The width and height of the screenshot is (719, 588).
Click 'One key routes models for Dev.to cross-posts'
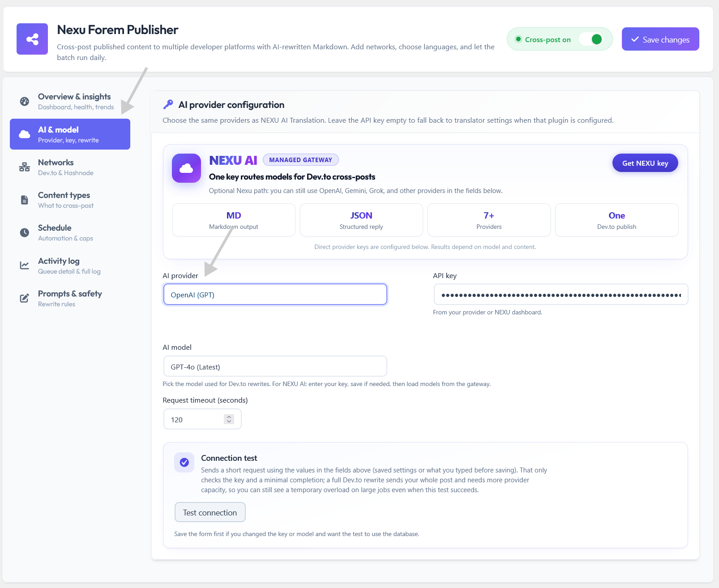click(x=292, y=176)
